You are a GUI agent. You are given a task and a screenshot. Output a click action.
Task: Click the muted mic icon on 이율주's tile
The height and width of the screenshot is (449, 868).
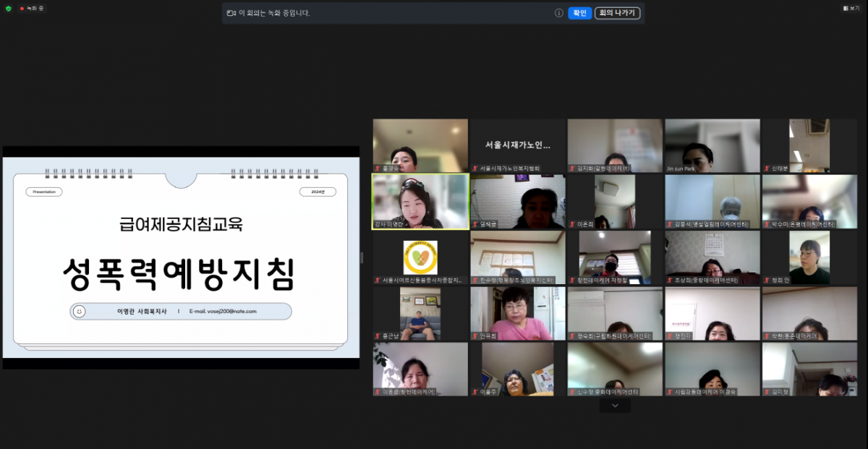click(x=475, y=392)
